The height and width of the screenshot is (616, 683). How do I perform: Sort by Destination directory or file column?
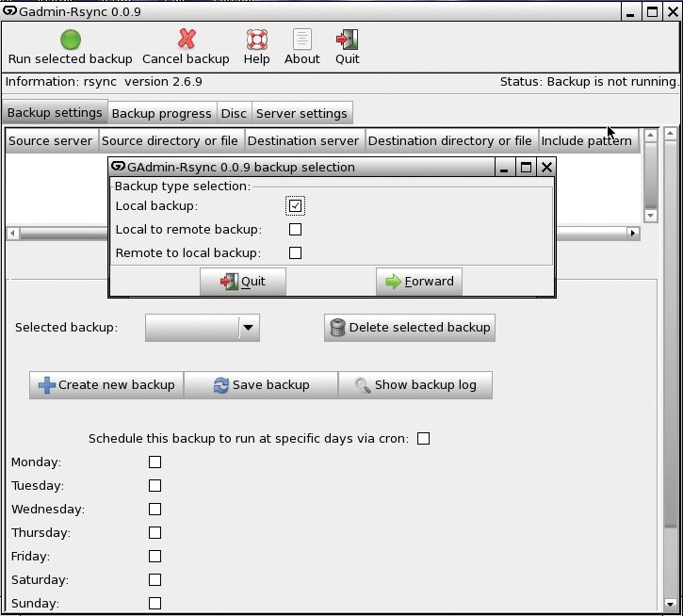[451, 140]
